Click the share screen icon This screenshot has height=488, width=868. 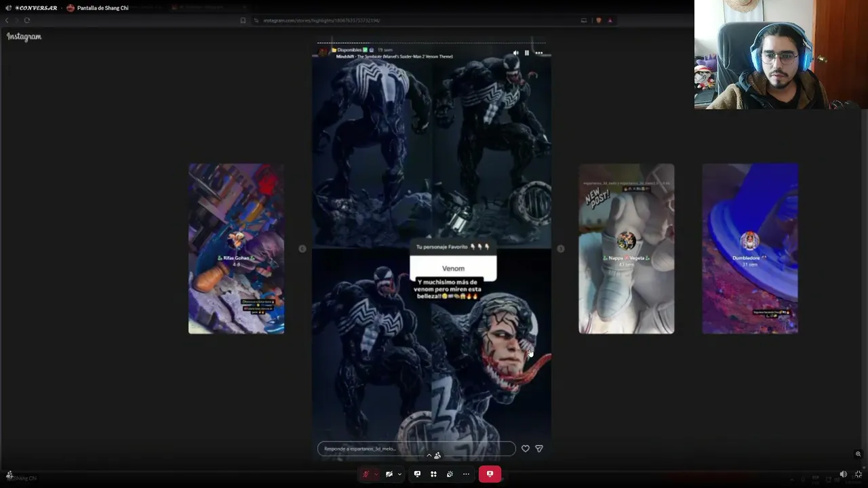[417, 474]
